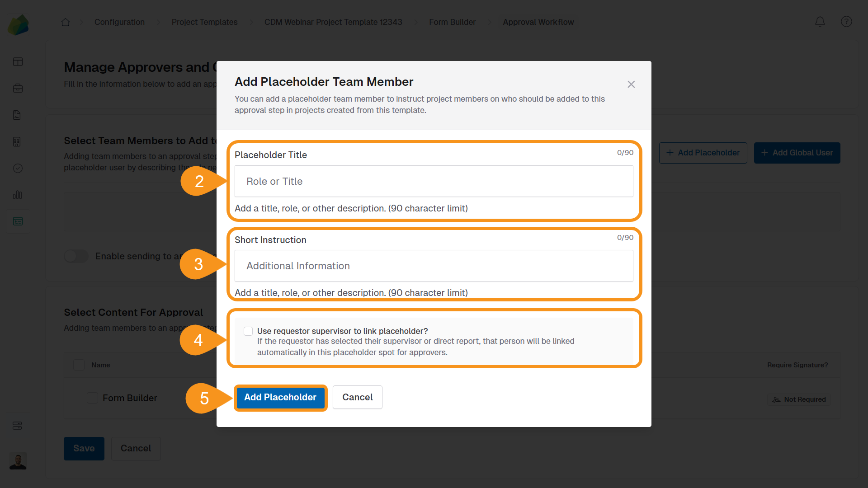This screenshot has height=488, width=868.
Task: Click inside the Role or Title field
Action: pyautogui.click(x=434, y=181)
